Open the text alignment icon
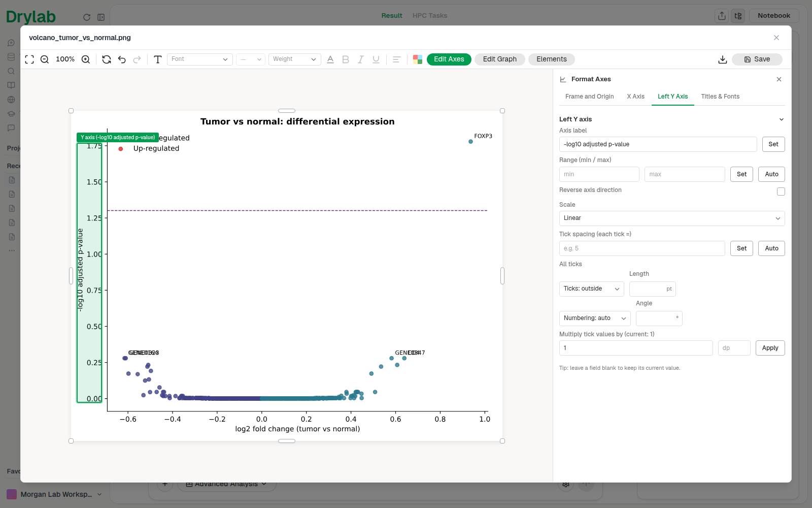Viewport: 812px width, 508px height. tap(397, 59)
